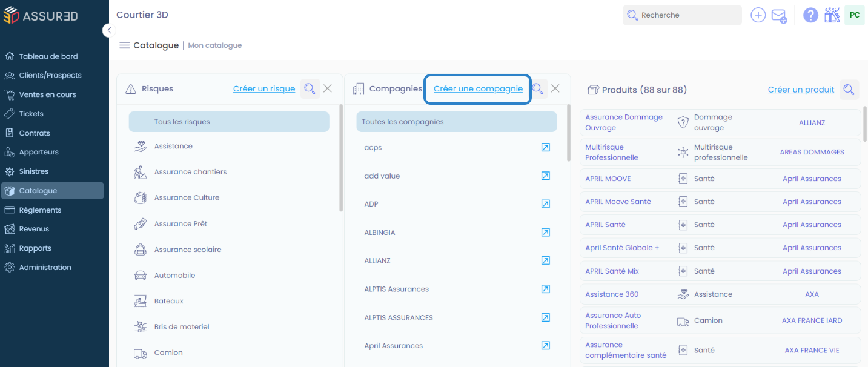The height and width of the screenshot is (367, 868).
Task: Open add value external link icon
Action: coord(545,176)
